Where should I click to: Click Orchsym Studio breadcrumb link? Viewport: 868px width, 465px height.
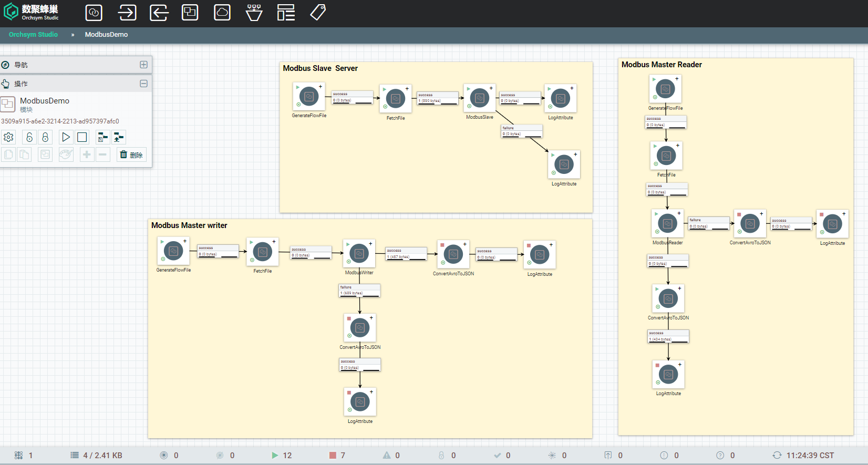coord(33,35)
